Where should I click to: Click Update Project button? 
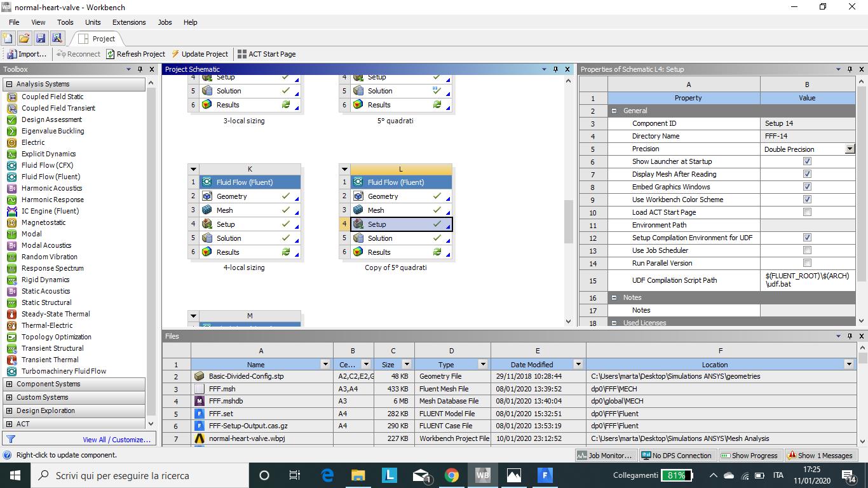(200, 54)
